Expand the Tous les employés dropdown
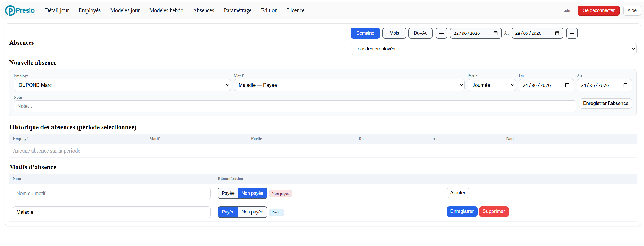The height and width of the screenshot is (246, 644). click(x=493, y=49)
